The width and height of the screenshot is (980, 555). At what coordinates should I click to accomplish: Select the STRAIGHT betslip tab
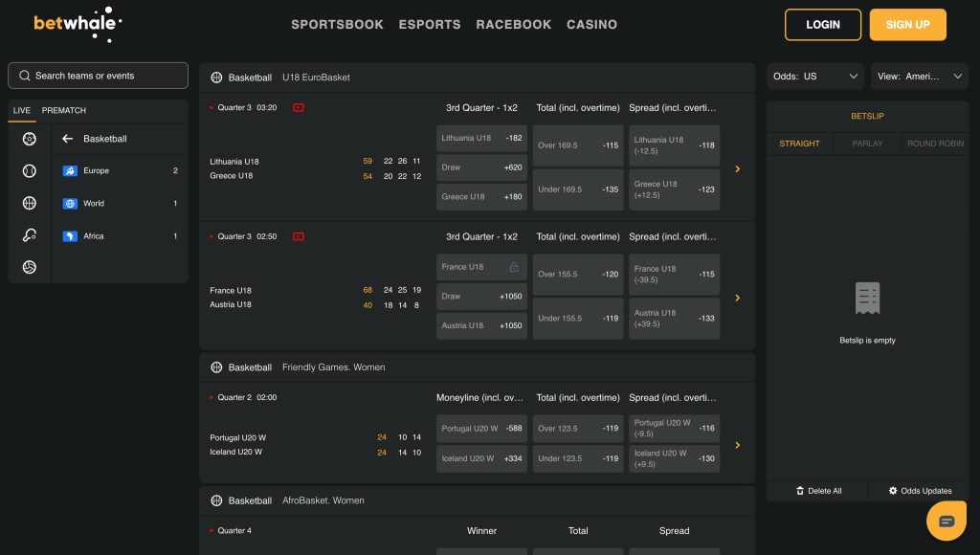coord(799,144)
